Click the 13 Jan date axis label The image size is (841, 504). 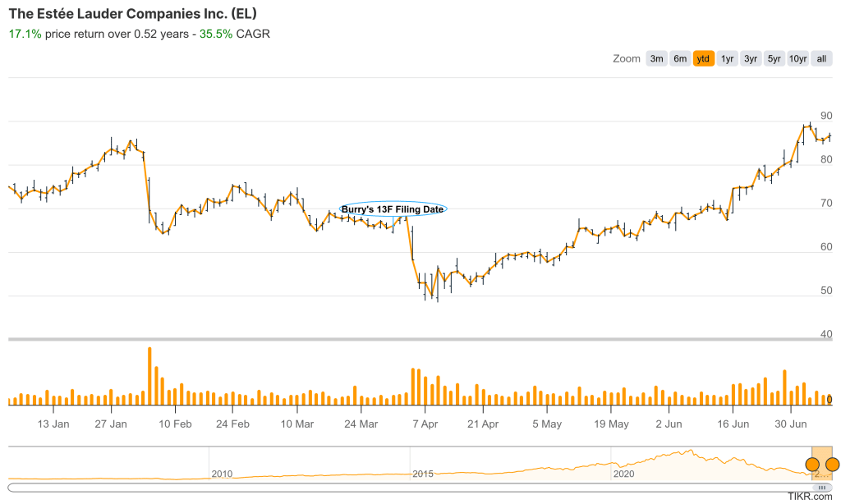click(x=53, y=424)
